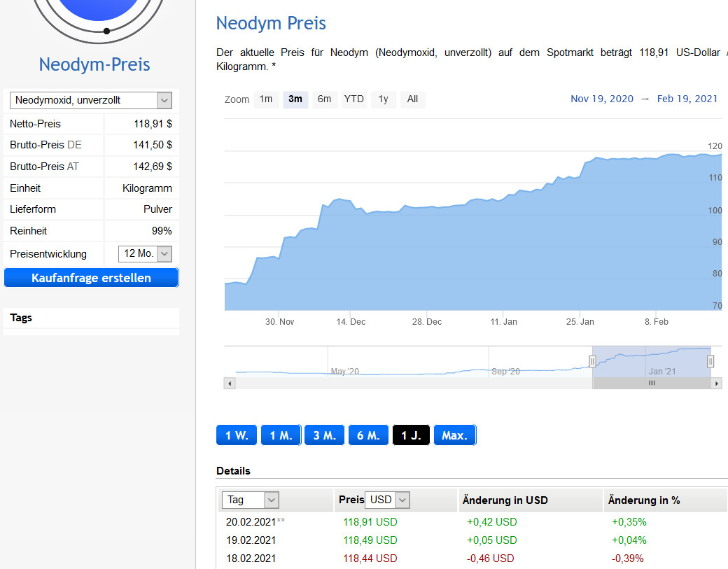
Task: Click the Tags section header
Action: coord(92,318)
